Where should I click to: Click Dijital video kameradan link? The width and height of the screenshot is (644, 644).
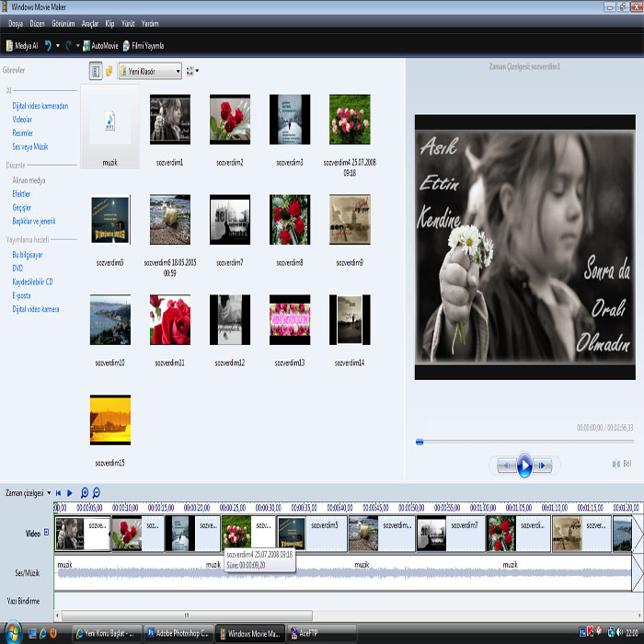click(40, 106)
